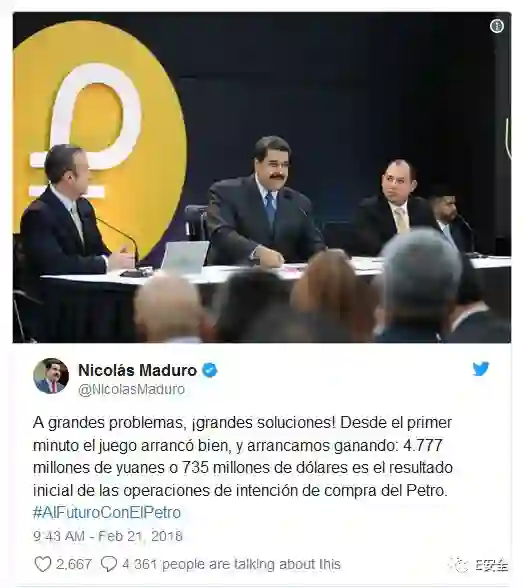
Task: Open Nicolás Maduro profile avatar
Action: [x=51, y=376]
